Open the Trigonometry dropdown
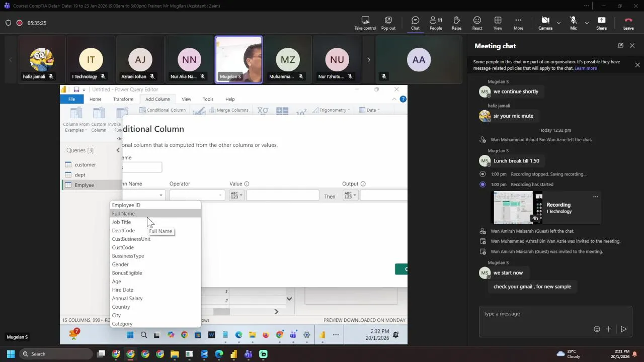This screenshot has width=644, height=362. coord(331,110)
